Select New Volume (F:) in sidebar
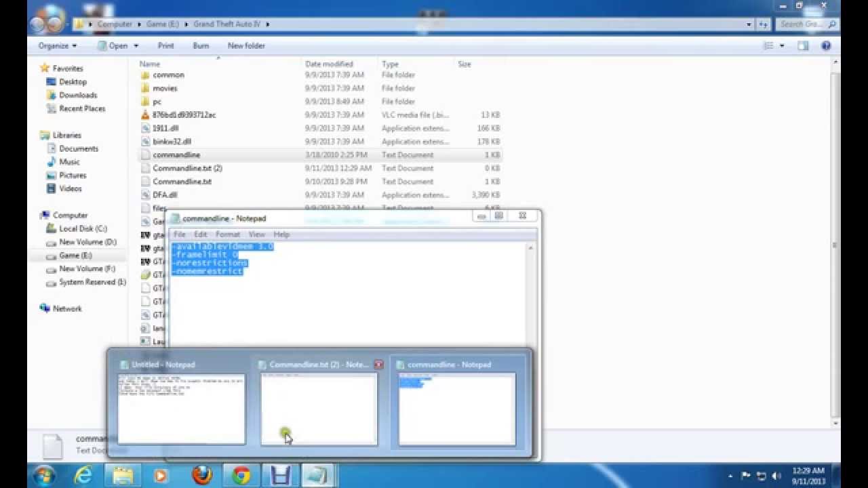The width and height of the screenshot is (868, 488). tap(87, 268)
